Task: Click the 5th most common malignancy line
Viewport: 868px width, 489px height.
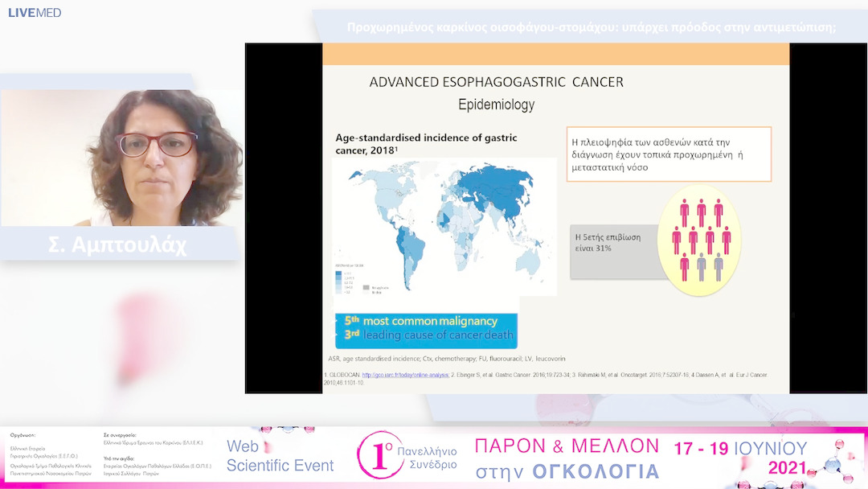Action: coord(420,321)
